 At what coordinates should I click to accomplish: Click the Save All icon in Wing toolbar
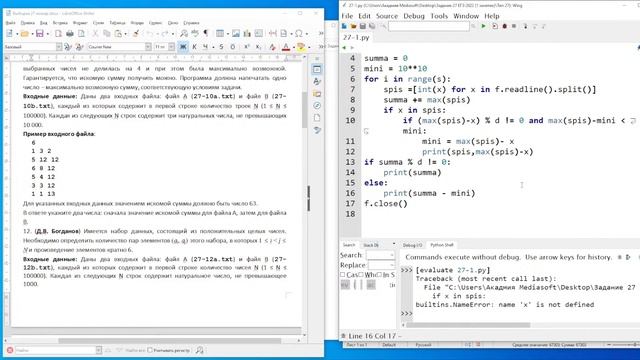(x=372, y=26)
